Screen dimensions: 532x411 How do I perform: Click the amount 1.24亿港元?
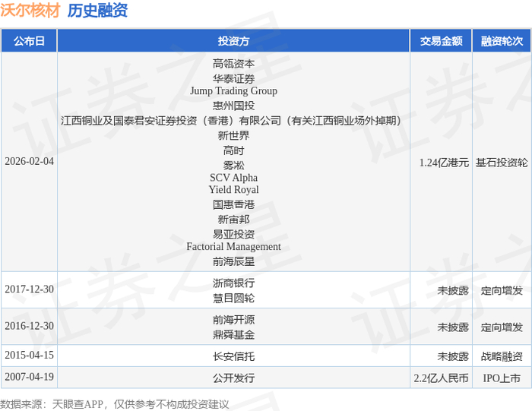pyautogui.click(x=444, y=163)
